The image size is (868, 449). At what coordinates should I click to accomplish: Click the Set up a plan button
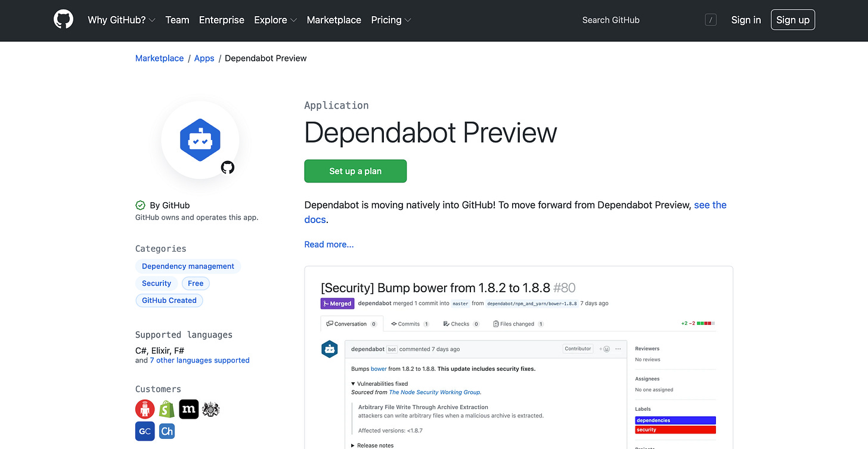tap(355, 171)
